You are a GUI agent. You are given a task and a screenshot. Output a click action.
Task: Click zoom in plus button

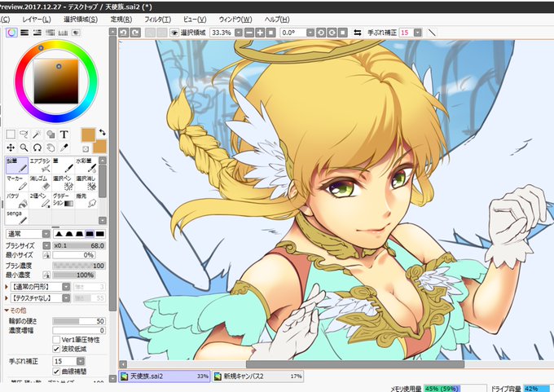(x=260, y=33)
